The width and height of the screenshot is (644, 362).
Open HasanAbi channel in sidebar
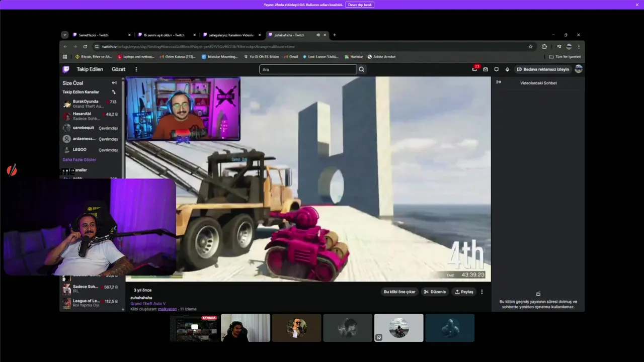(x=90, y=116)
